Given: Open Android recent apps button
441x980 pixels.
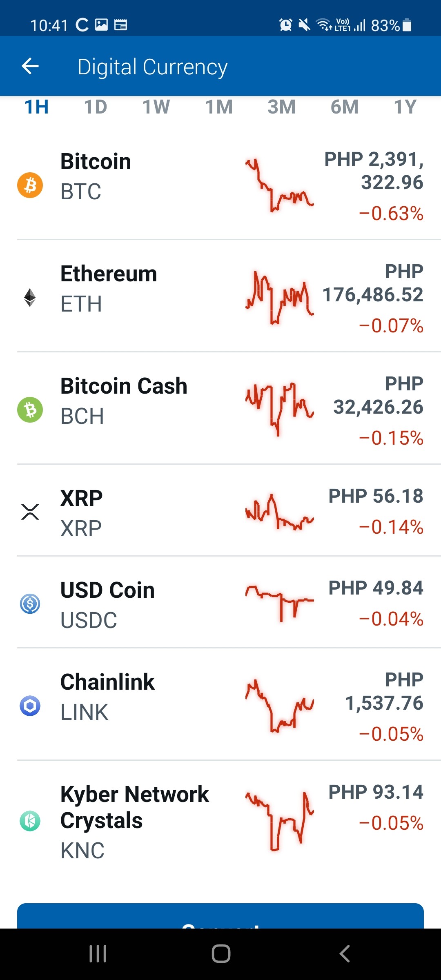Looking at the screenshot, I should tap(98, 954).
